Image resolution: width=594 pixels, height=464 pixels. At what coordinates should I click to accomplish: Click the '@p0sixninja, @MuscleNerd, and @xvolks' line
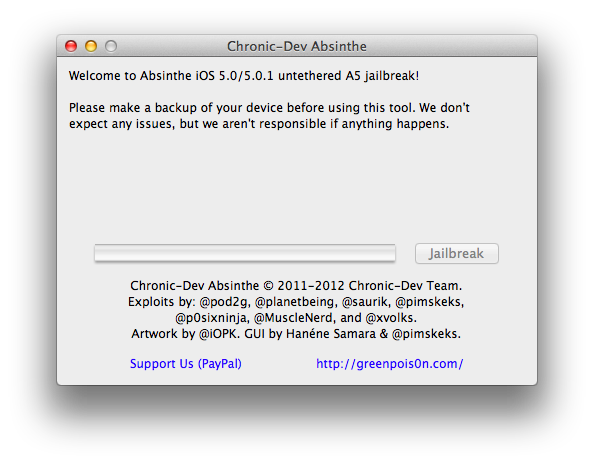(x=296, y=318)
